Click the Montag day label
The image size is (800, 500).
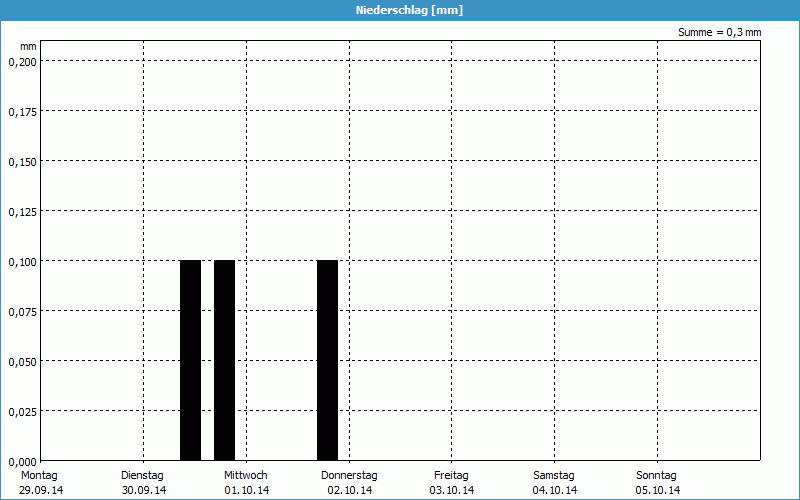39,476
